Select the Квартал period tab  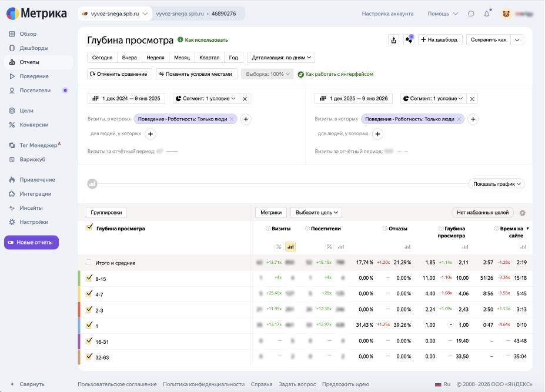209,58
